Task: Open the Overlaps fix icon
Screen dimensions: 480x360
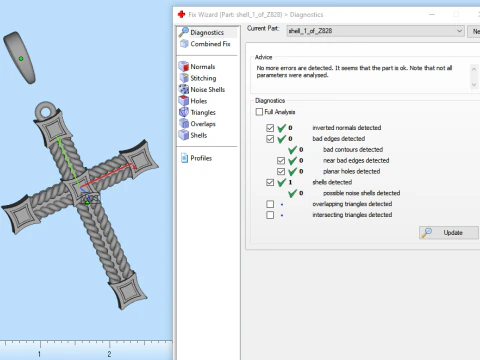Action: [184, 123]
